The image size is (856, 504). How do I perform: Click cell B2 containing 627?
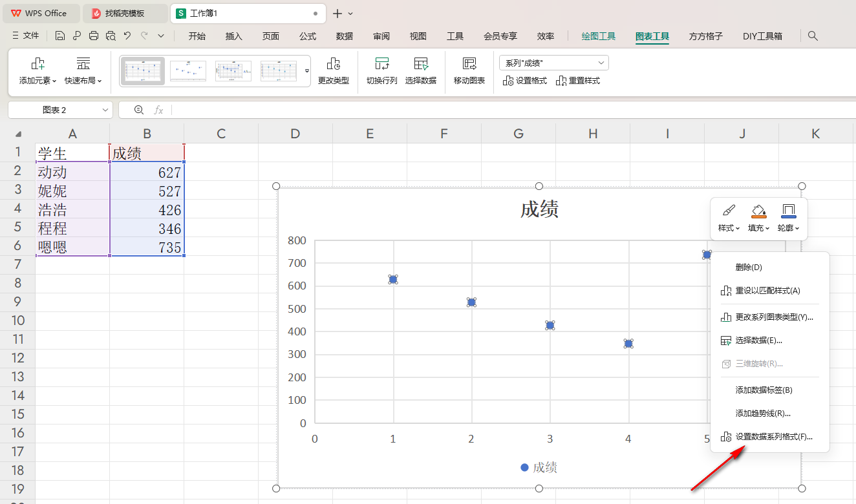tap(147, 173)
